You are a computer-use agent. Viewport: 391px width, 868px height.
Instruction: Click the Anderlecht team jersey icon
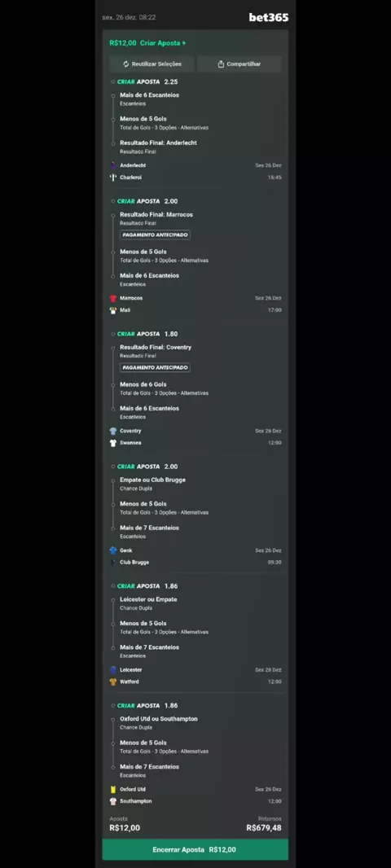point(113,165)
